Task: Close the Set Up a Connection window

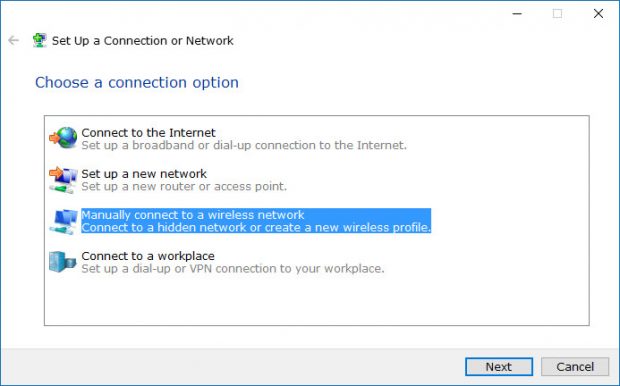Action: point(598,13)
